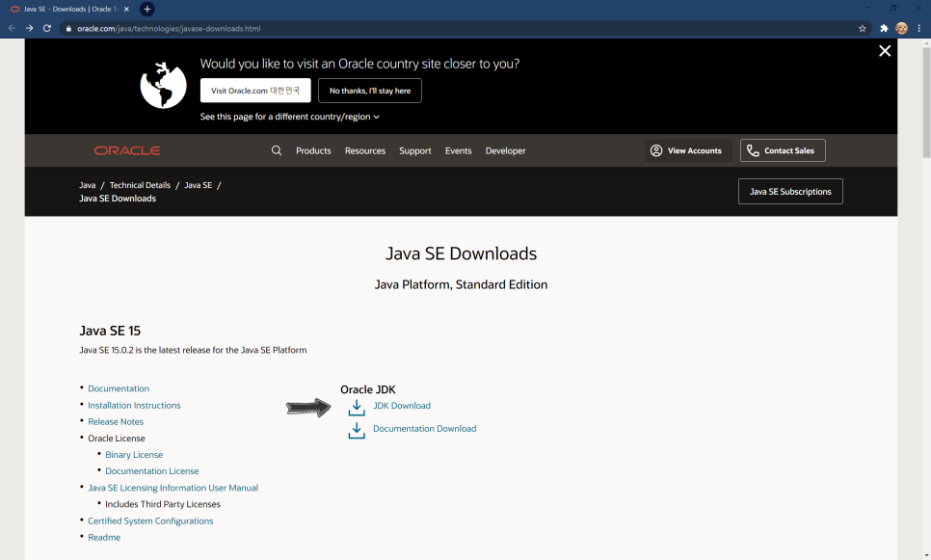Open the Chrome profile avatar

click(x=901, y=28)
